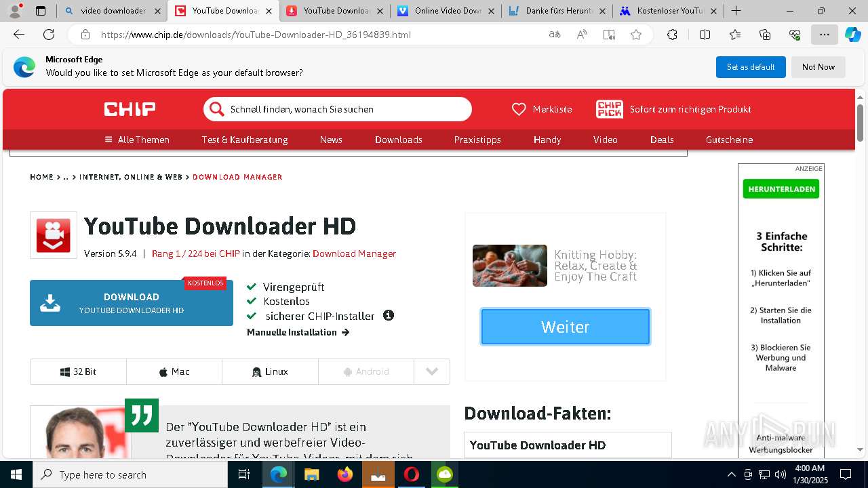Open Deals menu item
Viewport: 868px width, 488px height.
pos(662,140)
